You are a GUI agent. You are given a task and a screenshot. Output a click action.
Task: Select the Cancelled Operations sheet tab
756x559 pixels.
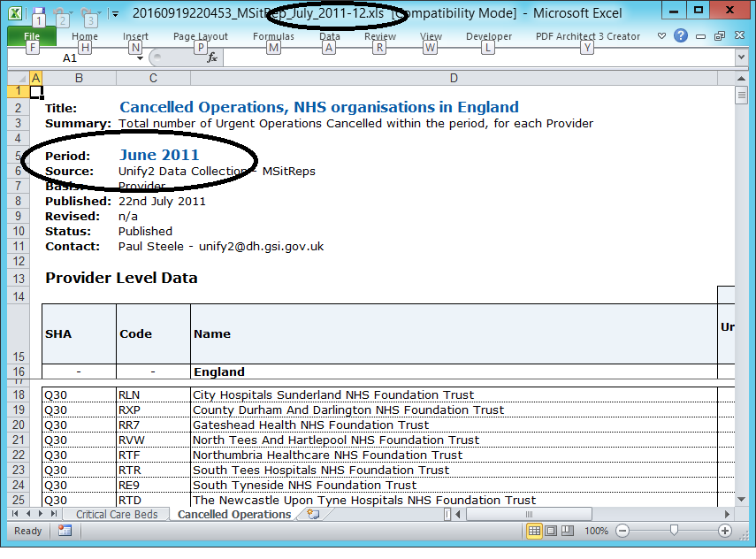(234, 515)
